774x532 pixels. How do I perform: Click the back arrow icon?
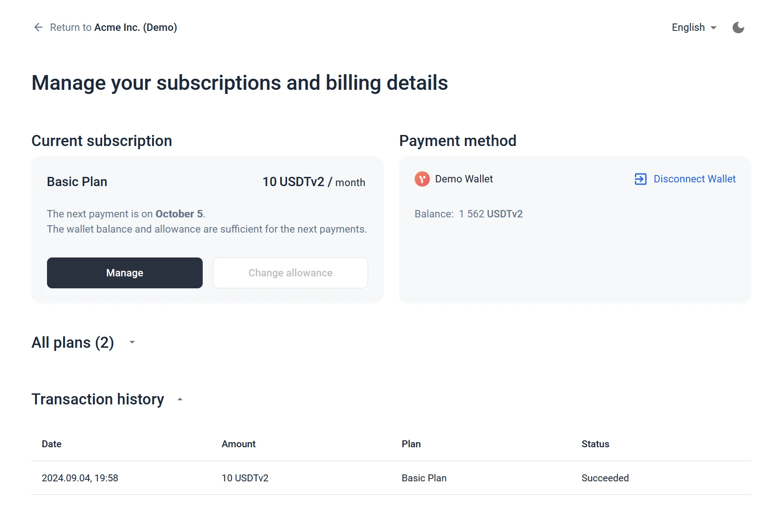[x=38, y=28]
